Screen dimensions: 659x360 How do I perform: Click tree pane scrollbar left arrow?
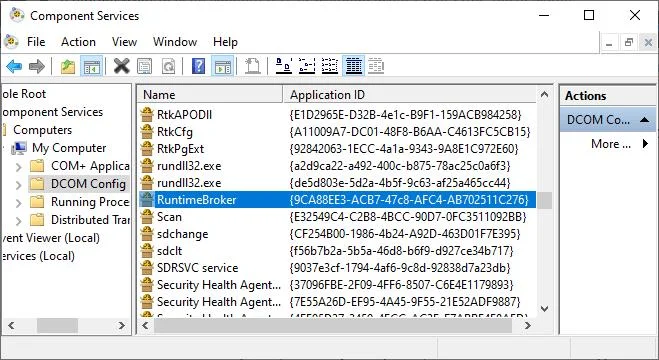pyautogui.click(x=11, y=325)
